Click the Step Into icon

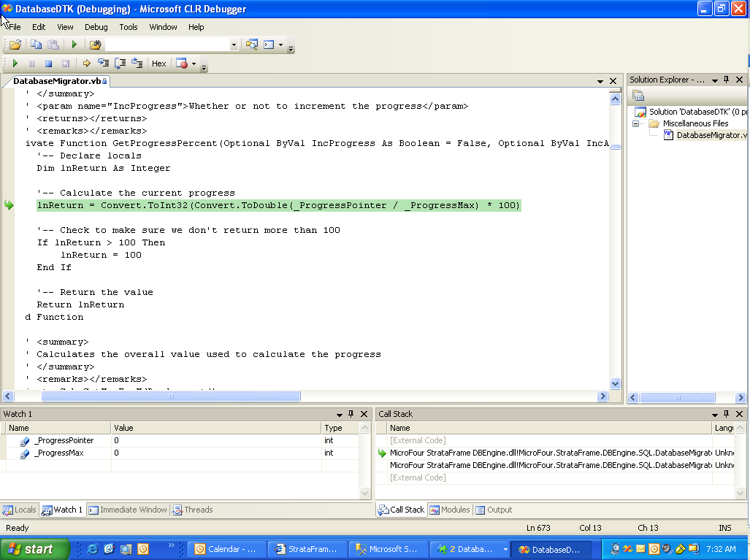coord(104,64)
